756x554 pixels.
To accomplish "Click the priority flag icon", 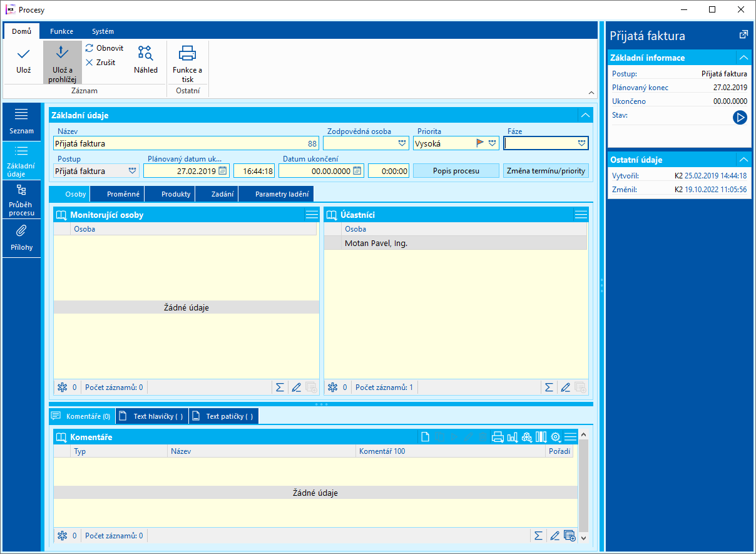I will pos(481,143).
